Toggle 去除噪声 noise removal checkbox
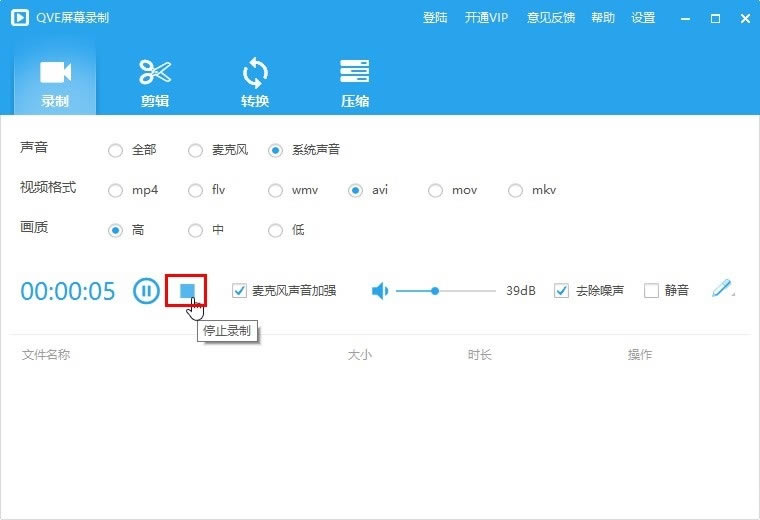 (561, 290)
